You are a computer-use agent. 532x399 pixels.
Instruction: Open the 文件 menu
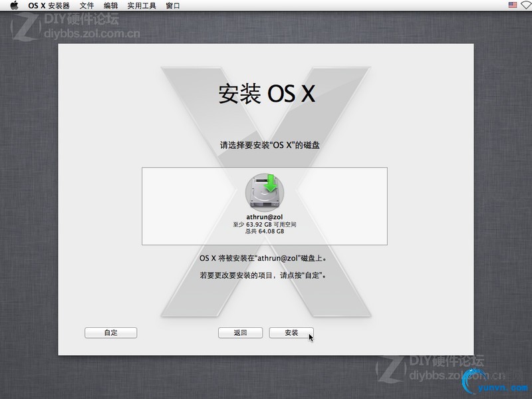click(86, 5)
